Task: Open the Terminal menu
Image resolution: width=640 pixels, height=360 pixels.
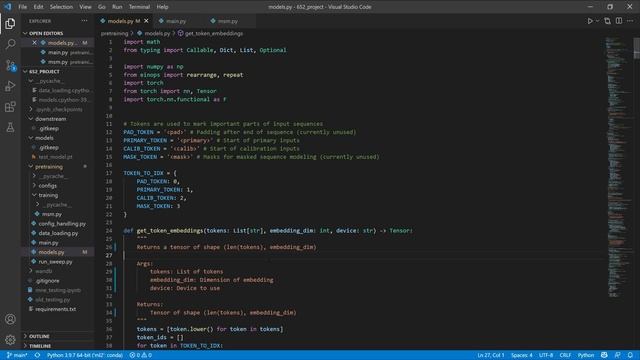Action: click(139, 7)
